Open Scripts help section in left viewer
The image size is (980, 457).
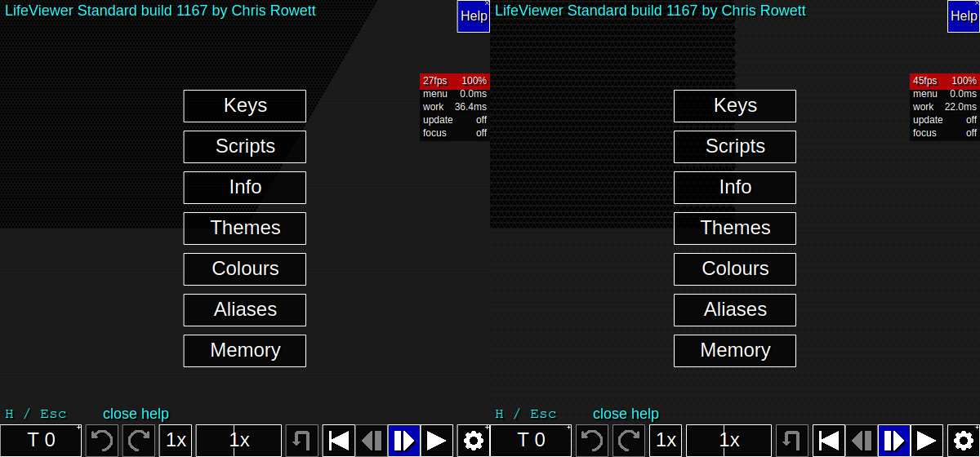click(245, 147)
